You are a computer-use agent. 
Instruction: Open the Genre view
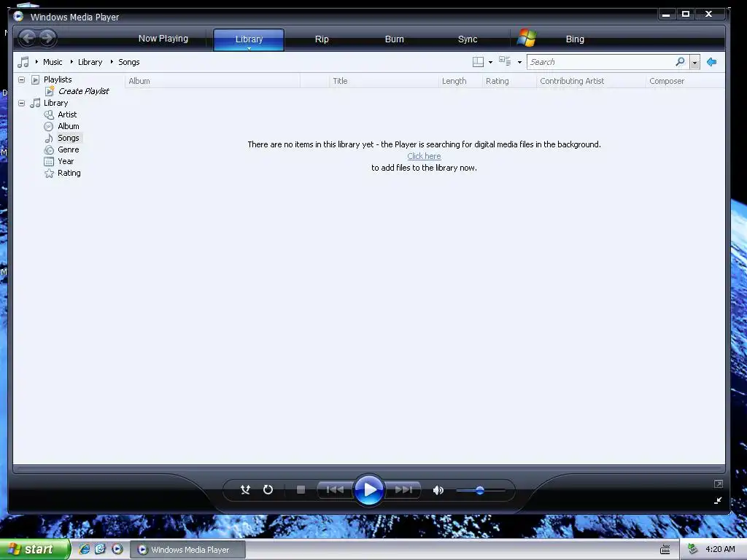coord(68,149)
